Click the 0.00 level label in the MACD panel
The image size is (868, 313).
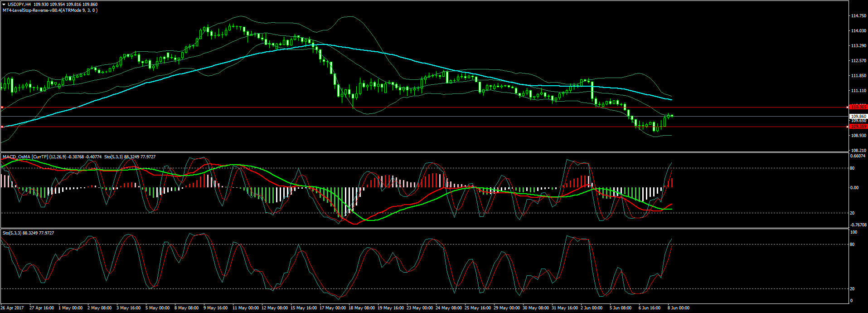(854, 188)
